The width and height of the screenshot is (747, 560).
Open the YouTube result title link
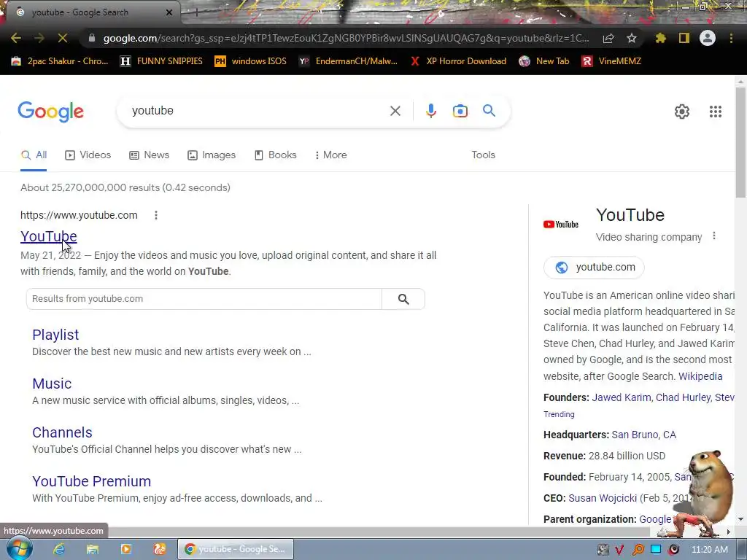tap(49, 236)
